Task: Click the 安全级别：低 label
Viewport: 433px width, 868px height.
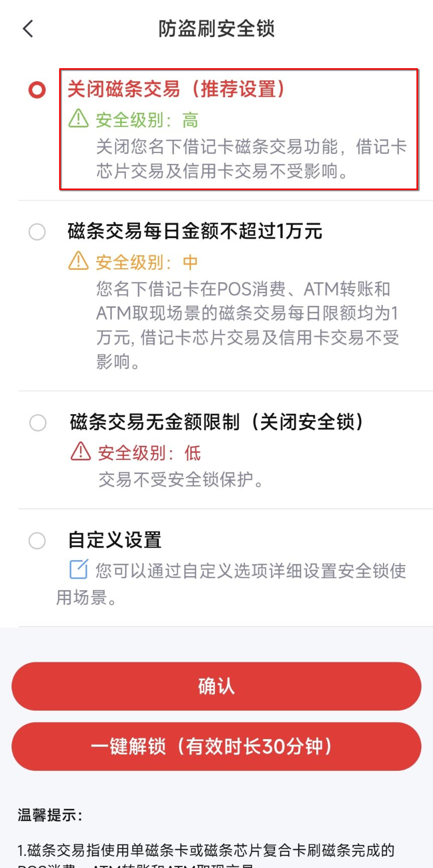Action: click(149, 453)
